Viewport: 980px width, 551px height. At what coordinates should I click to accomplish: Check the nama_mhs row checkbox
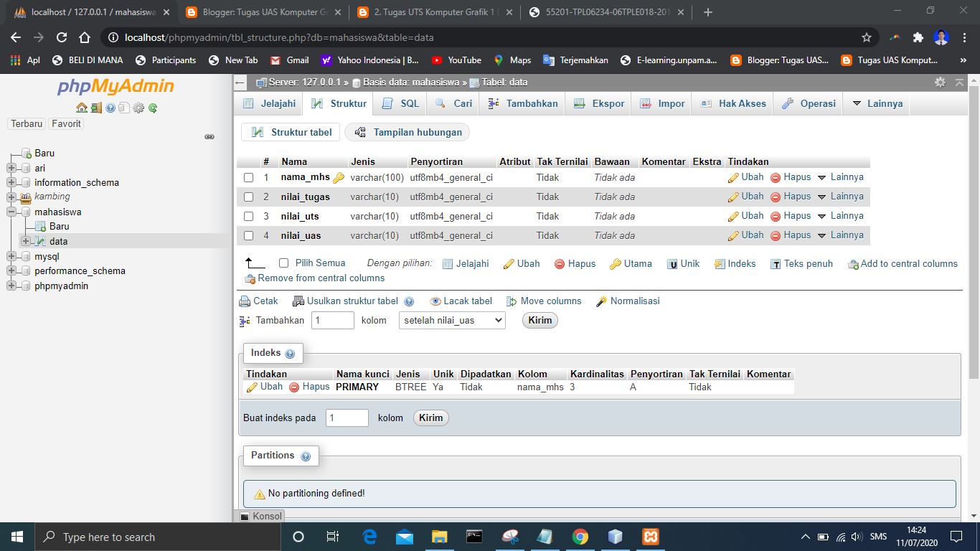(248, 177)
